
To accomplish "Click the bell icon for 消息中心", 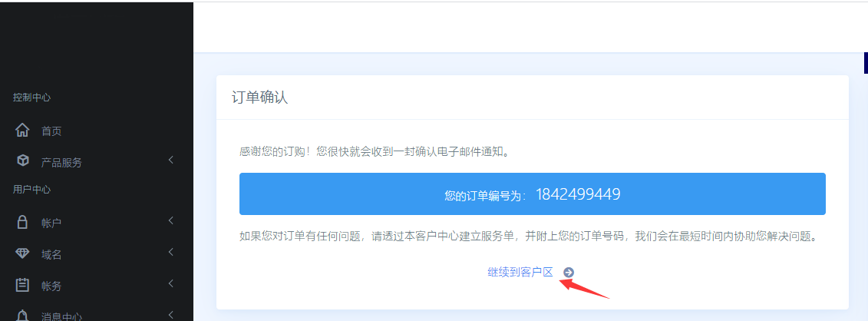I will (22, 316).
